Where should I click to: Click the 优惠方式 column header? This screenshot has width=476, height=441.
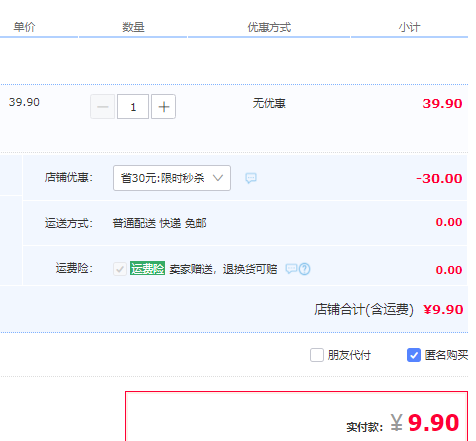(269, 27)
